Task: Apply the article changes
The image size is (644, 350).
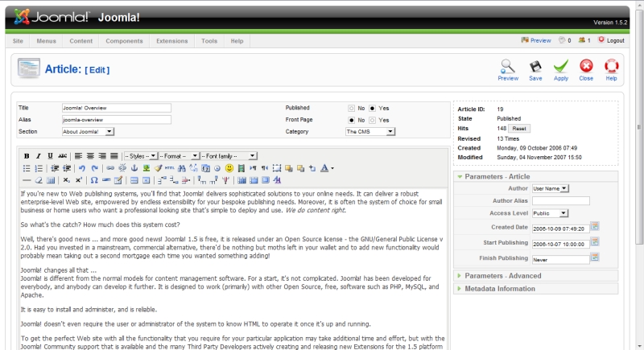Action: click(x=560, y=70)
